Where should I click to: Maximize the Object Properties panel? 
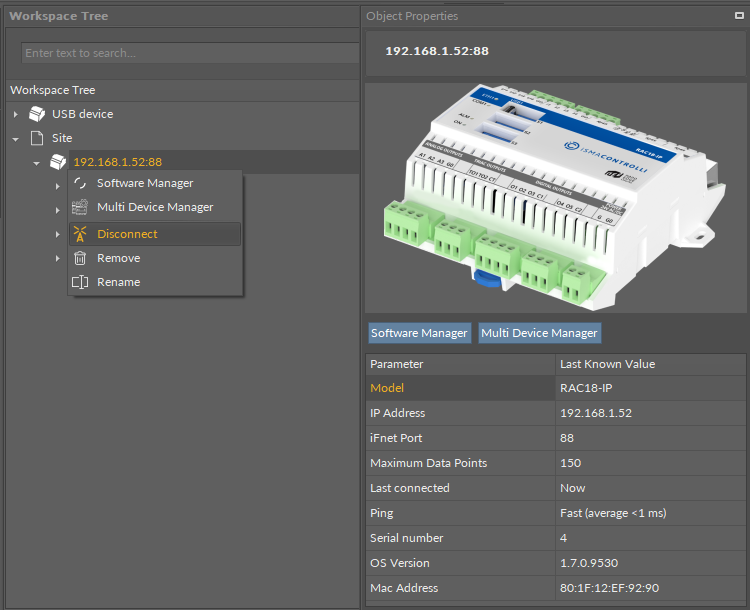point(738,16)
